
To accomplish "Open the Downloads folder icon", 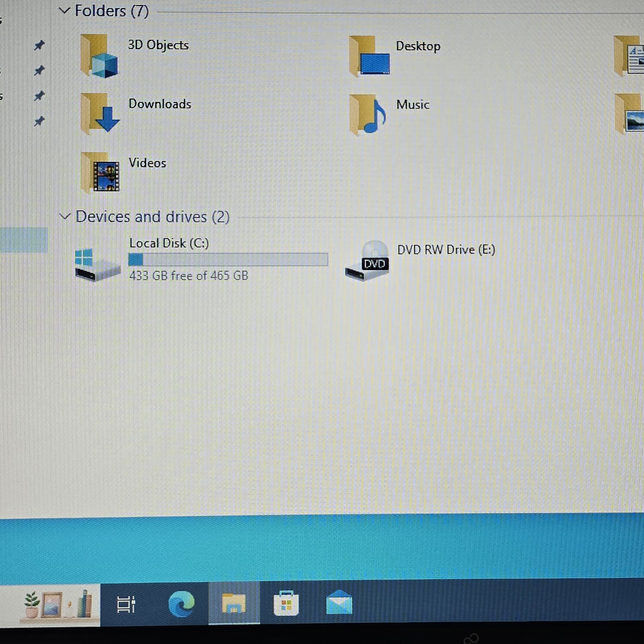I will 100,114.
